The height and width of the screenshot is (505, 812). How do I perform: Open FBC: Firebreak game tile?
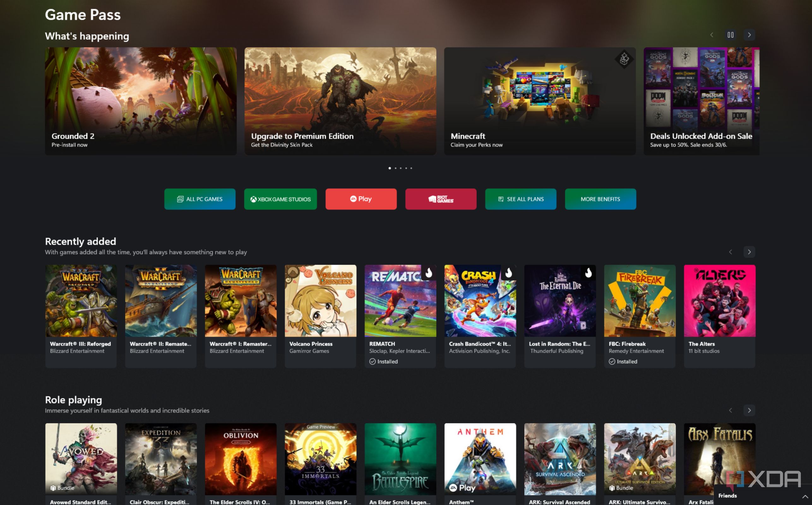640,316
